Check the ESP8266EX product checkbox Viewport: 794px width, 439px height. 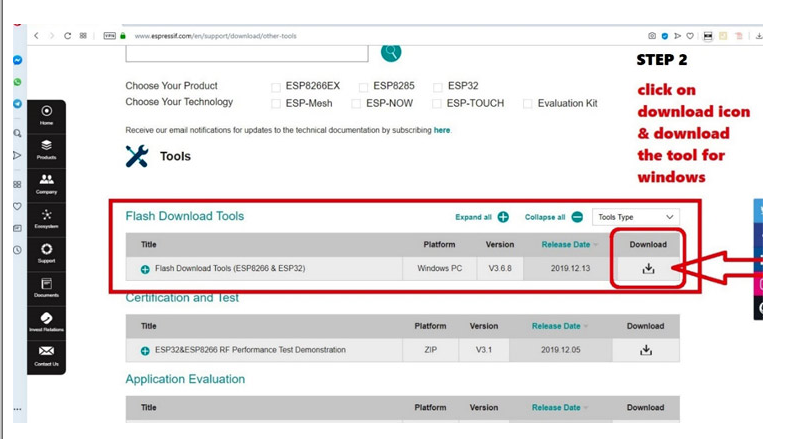pyautogui.click(x=276, y=88)
